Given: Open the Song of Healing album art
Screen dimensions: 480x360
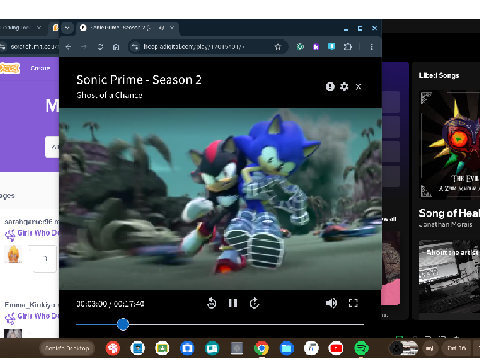Looking at the screenshot, I should click(x=449, y=145).
